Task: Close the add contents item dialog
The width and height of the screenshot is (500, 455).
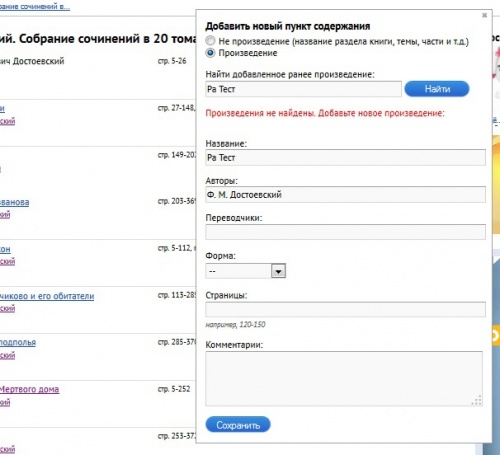Action: (484, 15)
